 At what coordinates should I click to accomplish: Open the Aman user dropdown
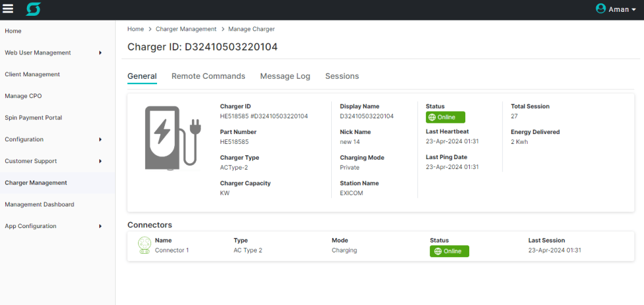pyautogui.click(x=622, y=9)
